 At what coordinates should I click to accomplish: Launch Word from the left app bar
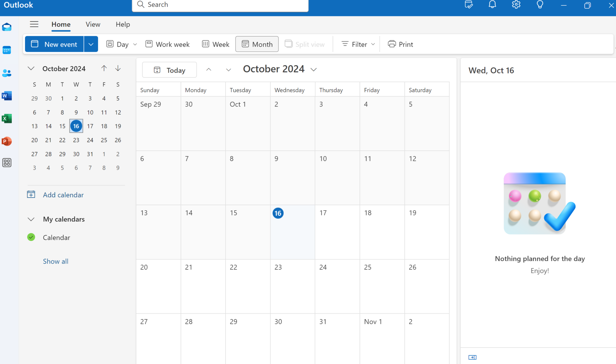click(x=7, y=96)
